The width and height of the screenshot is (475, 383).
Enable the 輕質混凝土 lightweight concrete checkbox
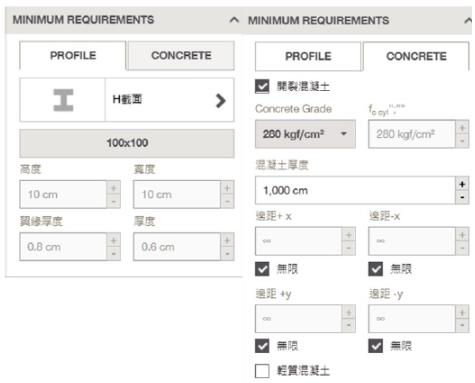(262, 371)
